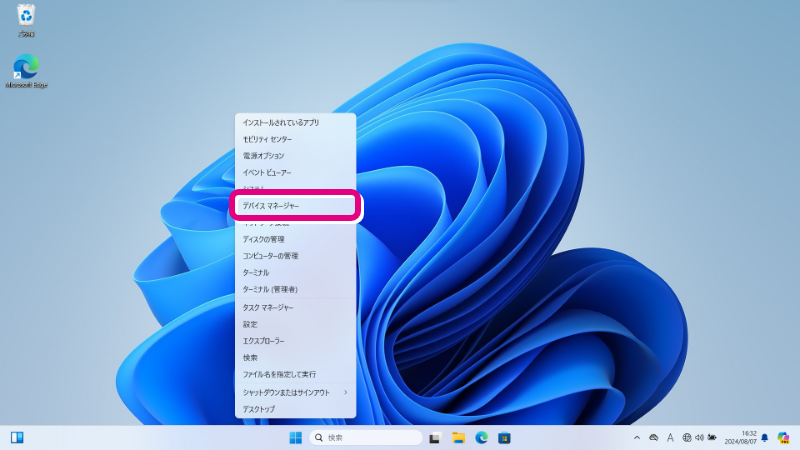Viewport: 800px width, 450px height.
Task: Open ディスクの管理 from the menu
Action: pyautogui.click(x=295, y=239)
